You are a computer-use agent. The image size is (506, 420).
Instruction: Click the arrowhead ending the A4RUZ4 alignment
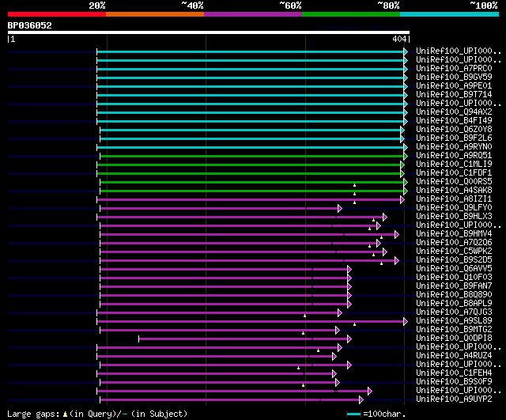click(334, 357)
